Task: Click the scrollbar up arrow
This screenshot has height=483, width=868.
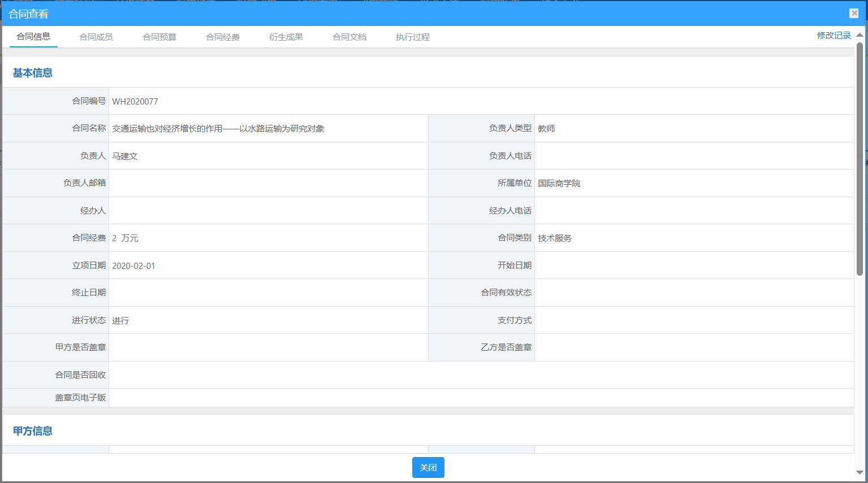Action: pyautogui.click(x=860, y=35)
